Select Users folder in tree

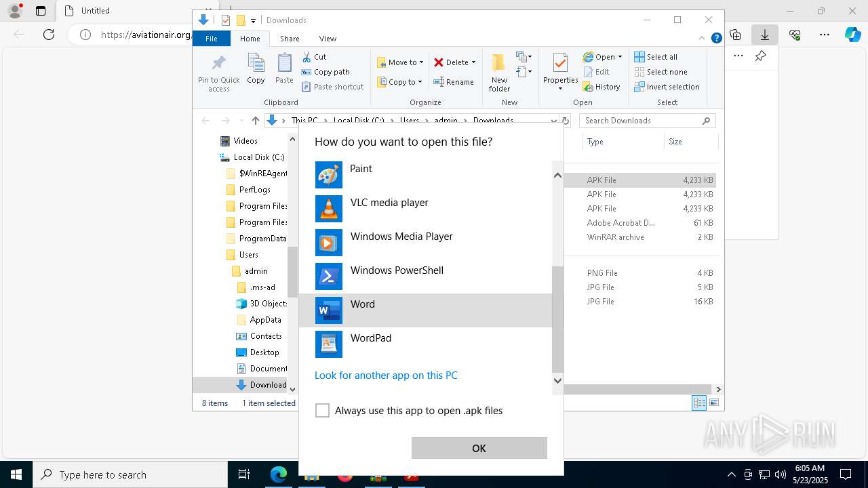click(241, 255)
